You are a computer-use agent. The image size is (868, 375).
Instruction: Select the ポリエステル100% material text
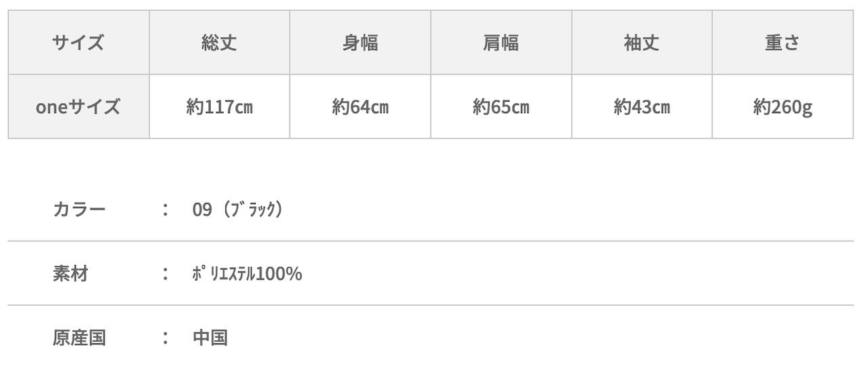click(x=248, y=273)
